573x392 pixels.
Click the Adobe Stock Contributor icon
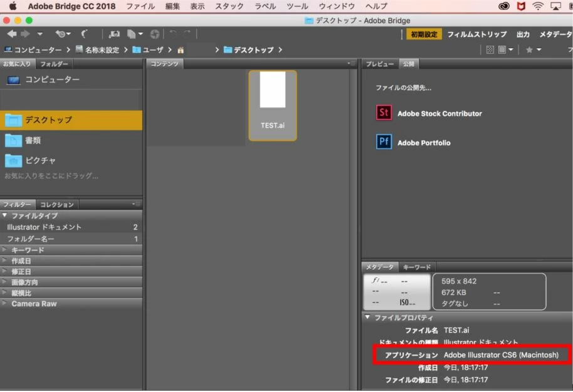coord(384,113)
